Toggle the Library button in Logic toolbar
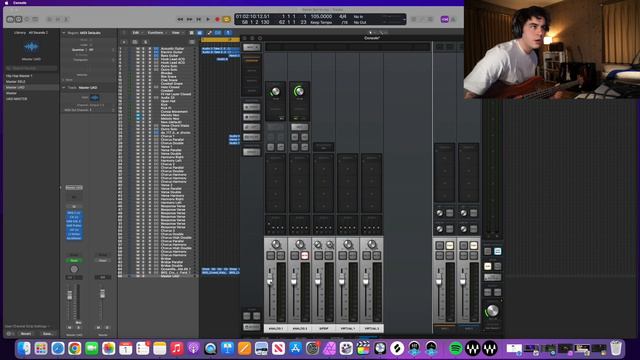 (x=10, y=19)
